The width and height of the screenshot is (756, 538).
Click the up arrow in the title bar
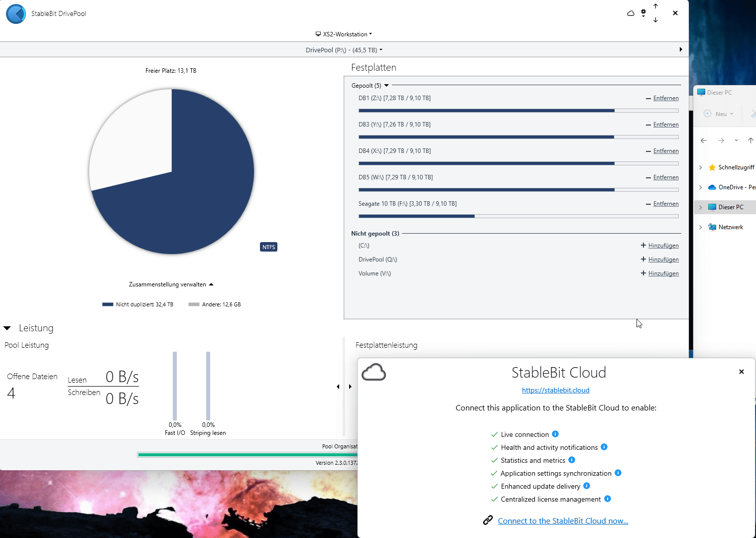tap(655, 6)
